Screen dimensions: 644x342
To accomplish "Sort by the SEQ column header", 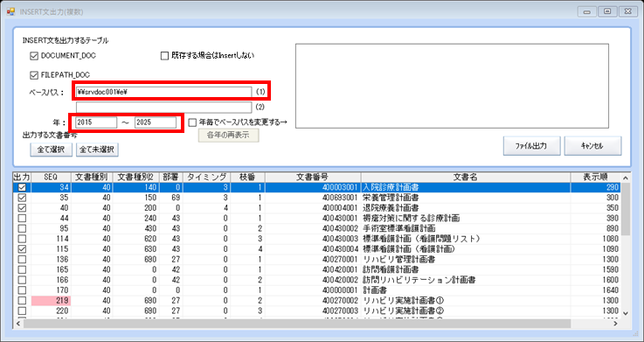I will click(x=50, y=178).
